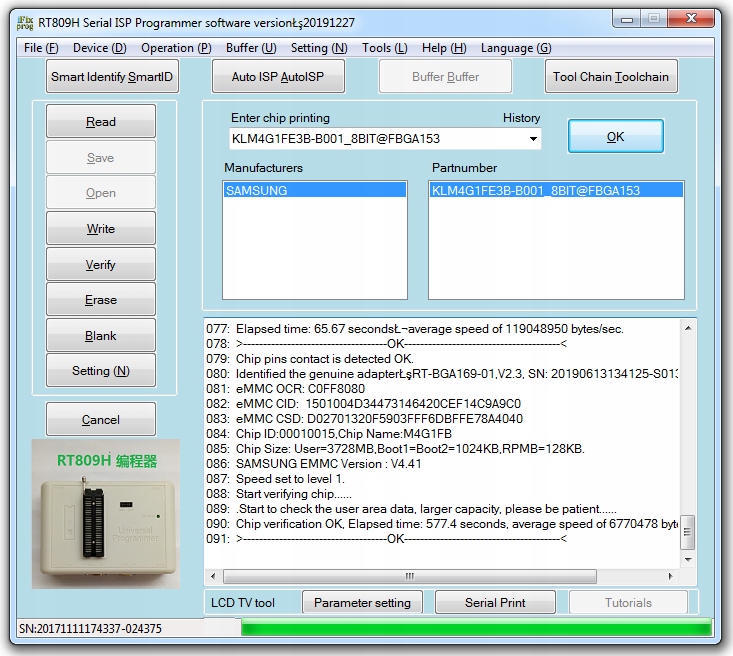733x656 pixels.
Task: Click Smart Identify SmartID button
Action: tap(112, 77)
